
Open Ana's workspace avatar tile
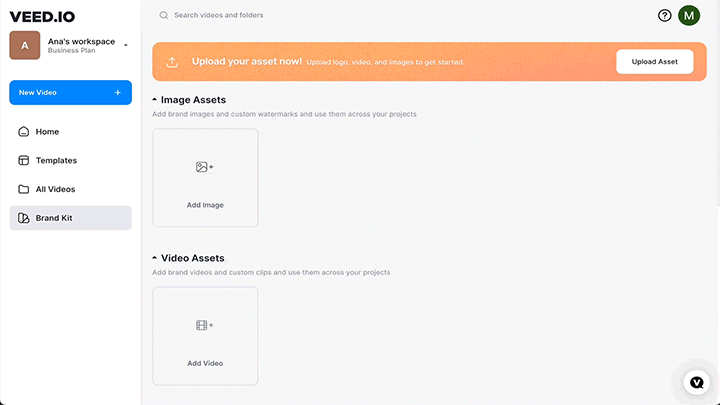pos(25,45)
